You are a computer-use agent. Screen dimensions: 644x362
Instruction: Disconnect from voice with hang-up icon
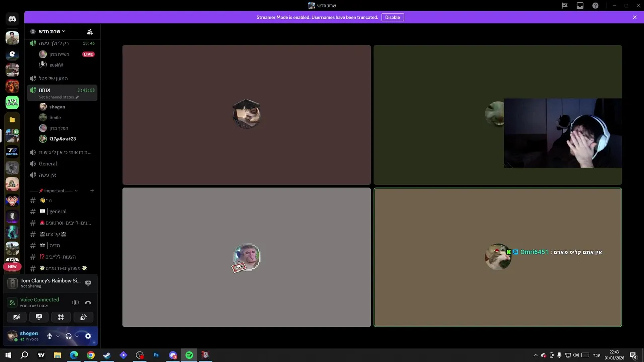tap(88, 302)
